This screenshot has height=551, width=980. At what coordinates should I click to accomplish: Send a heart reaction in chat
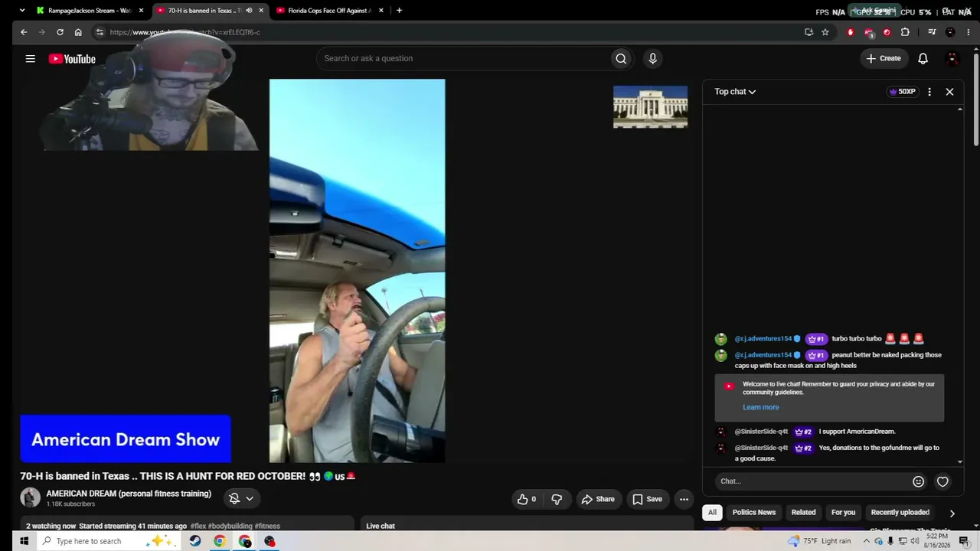(x=942, y=481)
